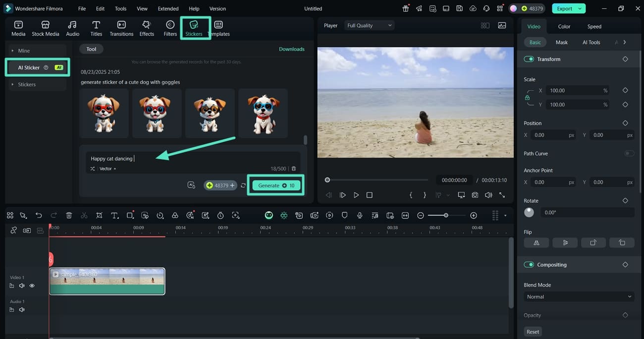Image resolution: width=644 pixels, height=339 pixels.
Task: Open the File menu
Action: coord(82,8)
